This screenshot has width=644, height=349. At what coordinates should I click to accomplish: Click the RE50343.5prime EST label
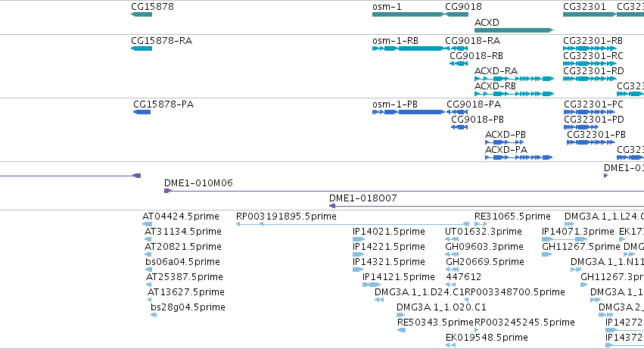coord(435,323)
